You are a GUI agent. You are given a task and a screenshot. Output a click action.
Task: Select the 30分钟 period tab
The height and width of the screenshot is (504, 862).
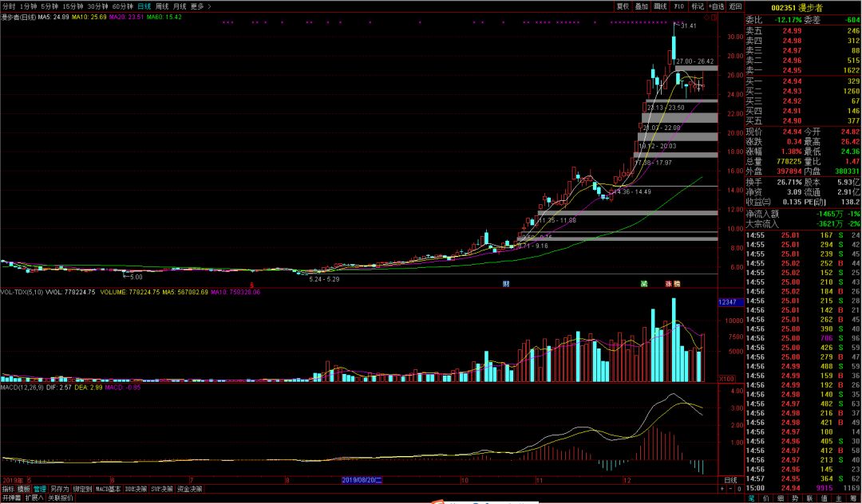98,6
